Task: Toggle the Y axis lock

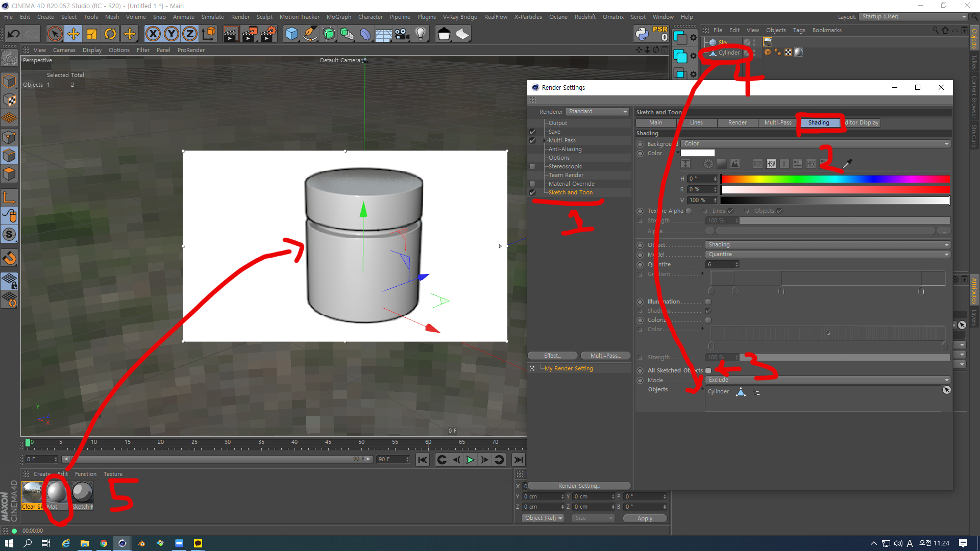Action: pyautogui.click(x=171, y=34)
